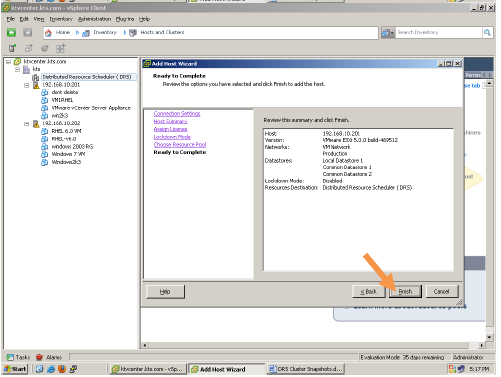Switch to ktvcenter.kts.com taskbar window
The image size is (501, 377).
point(148,369)
